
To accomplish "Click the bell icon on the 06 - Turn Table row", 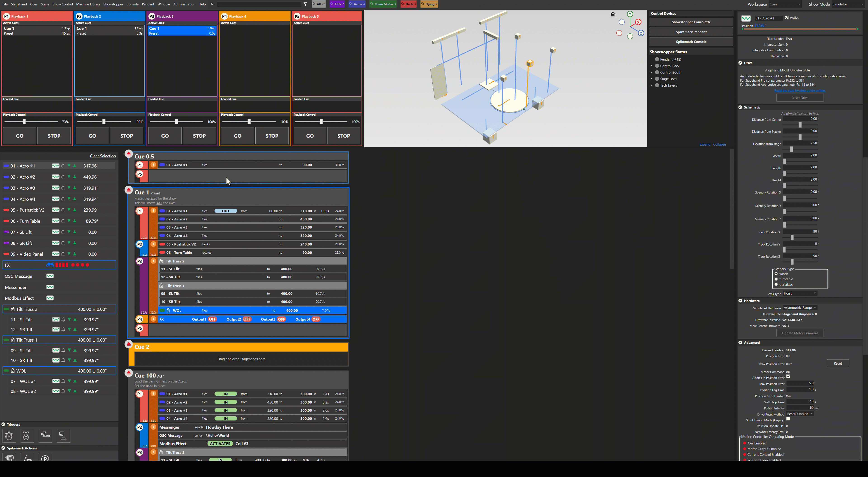I will click(63, 221).
